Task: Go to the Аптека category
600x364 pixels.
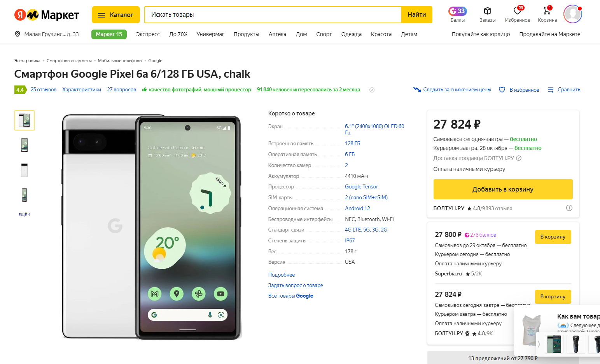Action: pyautogui.click(x=277, y=34)
